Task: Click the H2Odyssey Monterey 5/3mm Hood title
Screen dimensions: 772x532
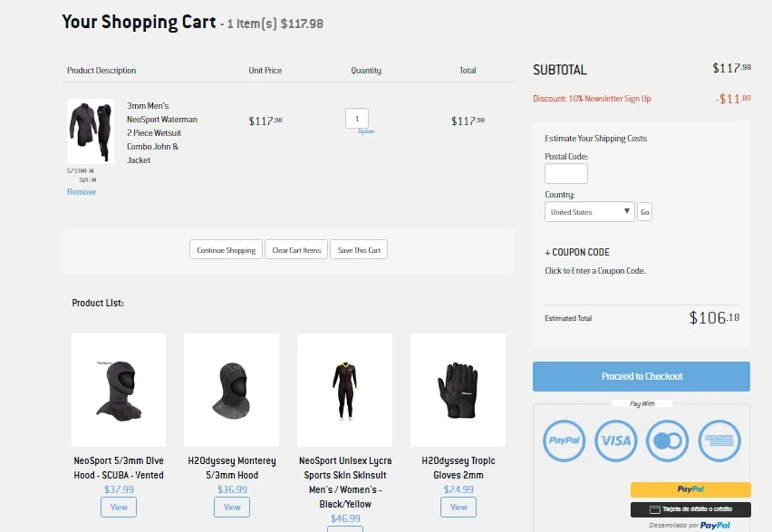Action: 232,468
